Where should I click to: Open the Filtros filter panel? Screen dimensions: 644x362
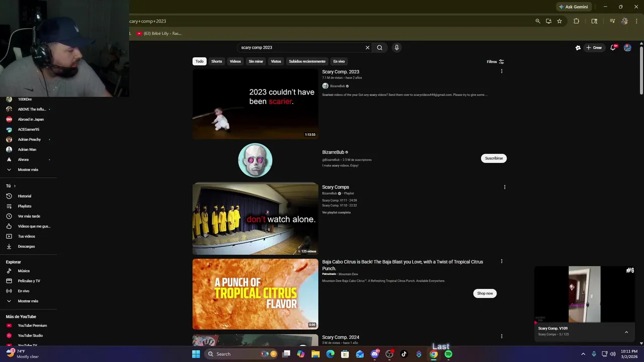(495, 61)
